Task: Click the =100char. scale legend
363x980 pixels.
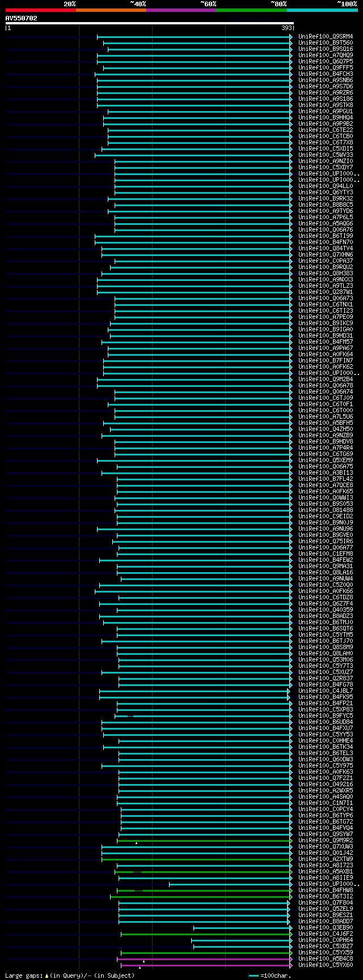Action: tap(270, 975)
